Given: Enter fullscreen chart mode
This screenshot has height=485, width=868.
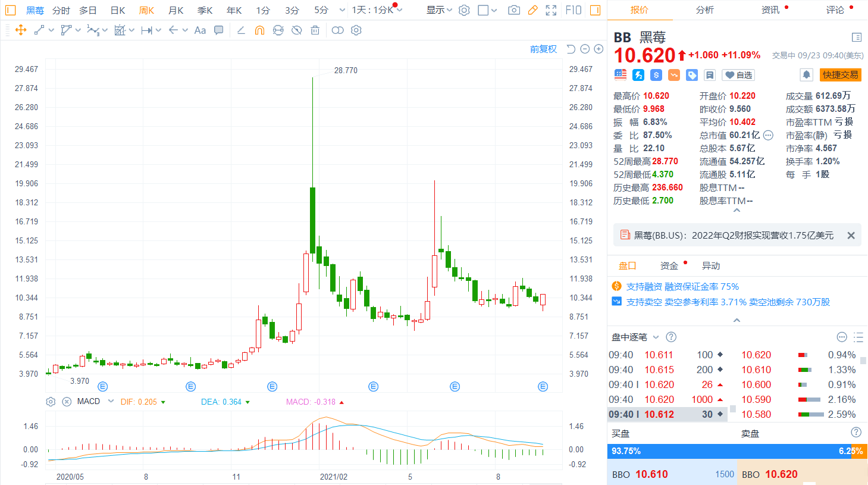Looking at the screenshot, I should (x=551, y=10).
